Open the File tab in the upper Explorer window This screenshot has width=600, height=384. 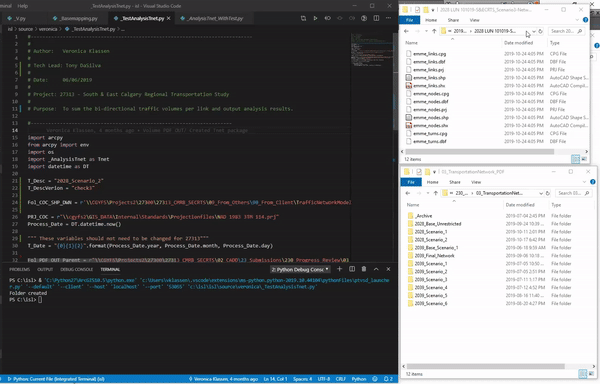point(409,20)
